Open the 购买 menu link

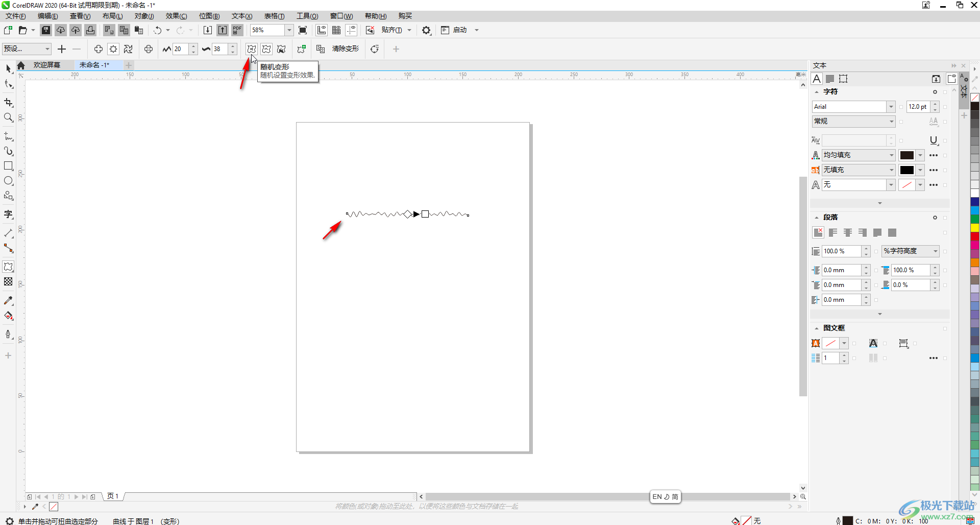(405, 16)
